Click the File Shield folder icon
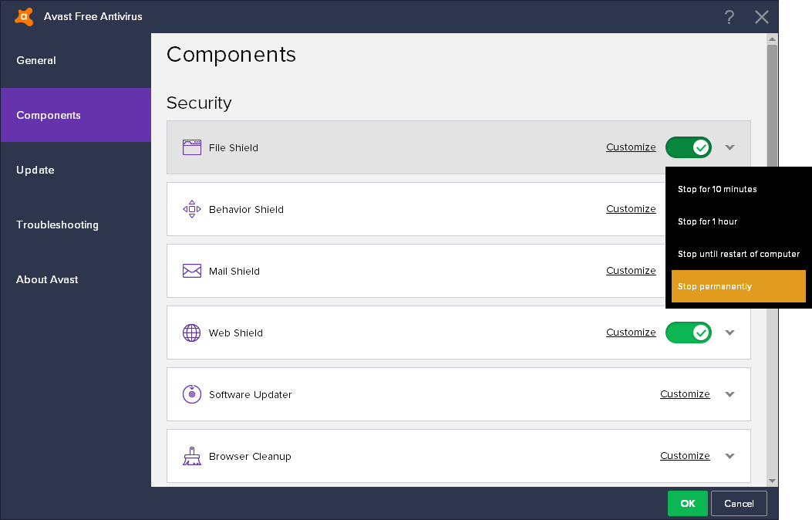The width and height of the screenshot is (812, 520). click(x=191, y=147)
